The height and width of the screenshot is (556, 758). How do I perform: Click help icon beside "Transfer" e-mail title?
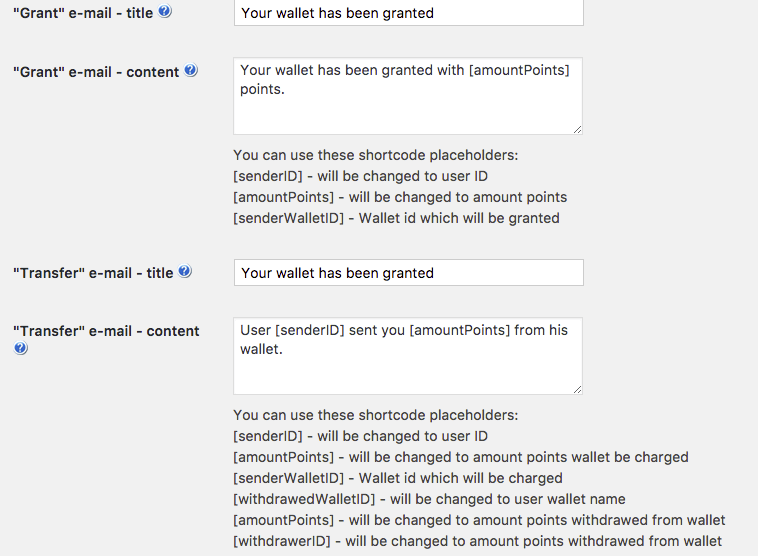click(185, 271)
